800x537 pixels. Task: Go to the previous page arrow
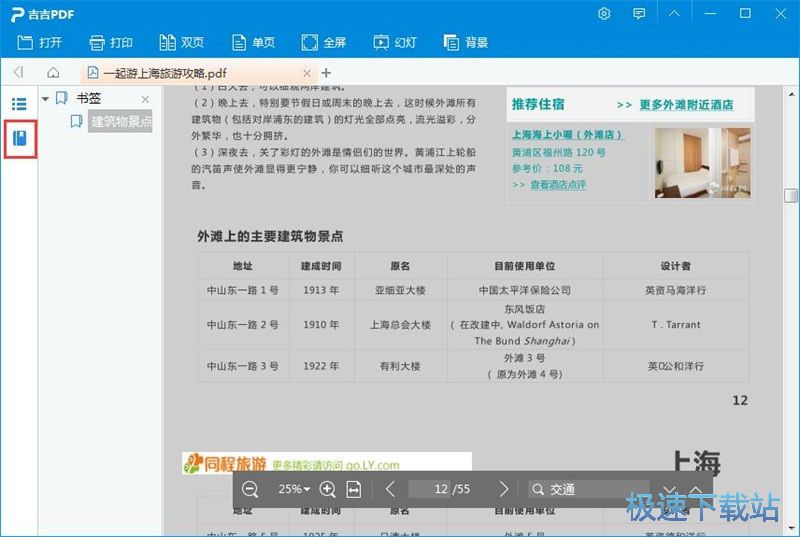(x=390, y=489)
